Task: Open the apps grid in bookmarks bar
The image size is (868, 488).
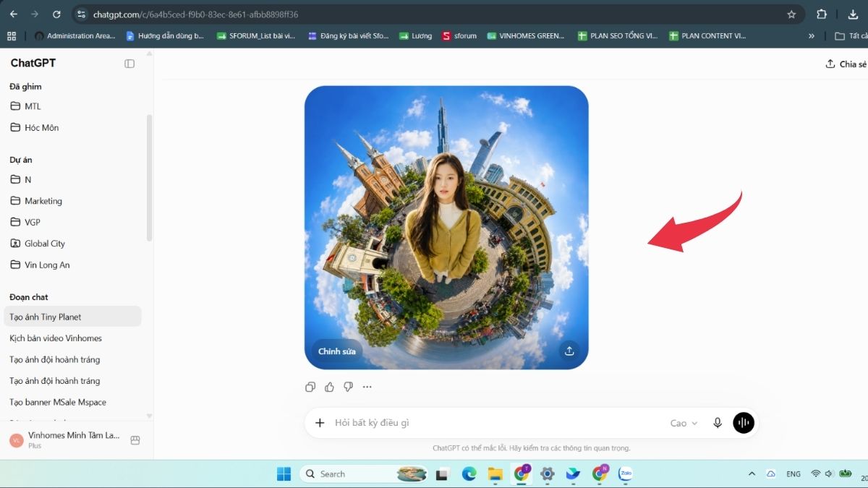Action: pos(11,35)
